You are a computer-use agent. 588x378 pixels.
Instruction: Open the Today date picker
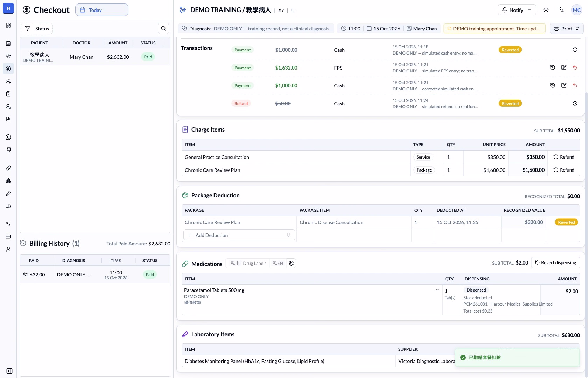pyautogui.click(x=102, y=10)
